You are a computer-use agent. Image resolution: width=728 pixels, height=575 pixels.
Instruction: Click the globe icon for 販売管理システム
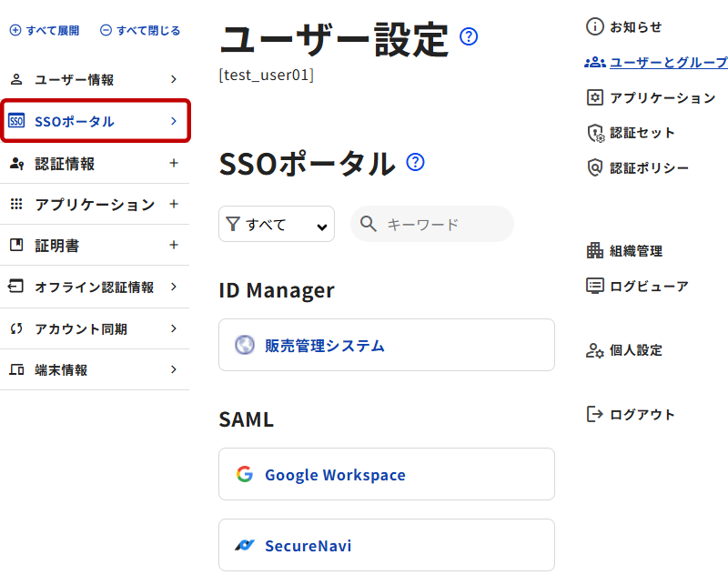(244, 346)
